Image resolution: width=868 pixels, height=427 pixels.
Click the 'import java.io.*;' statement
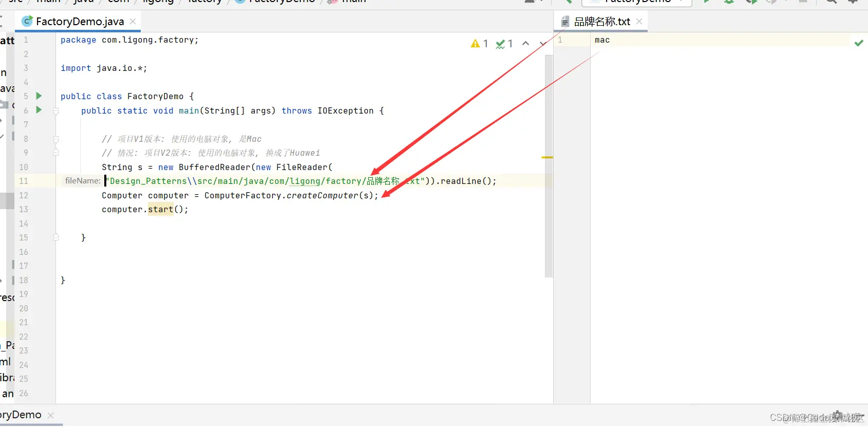tap(104, 68)
